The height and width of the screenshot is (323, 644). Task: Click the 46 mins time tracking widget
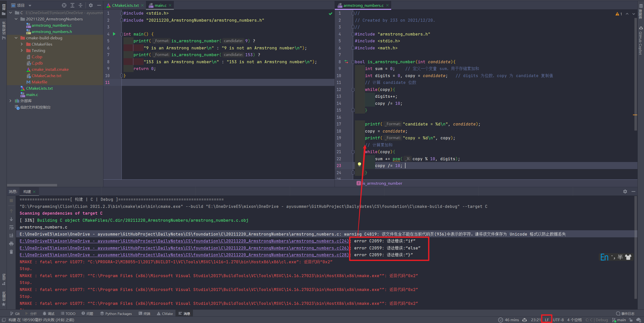click(509, 320)
